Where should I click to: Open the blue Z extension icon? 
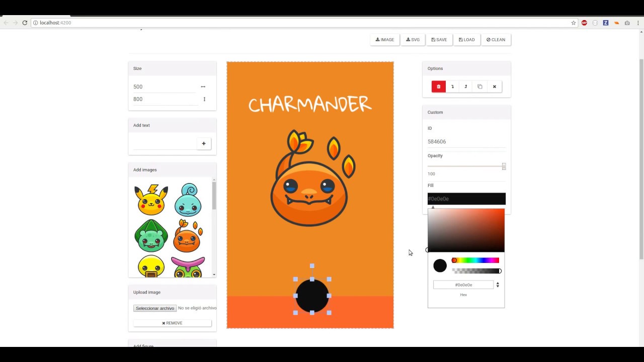(606, 23)
